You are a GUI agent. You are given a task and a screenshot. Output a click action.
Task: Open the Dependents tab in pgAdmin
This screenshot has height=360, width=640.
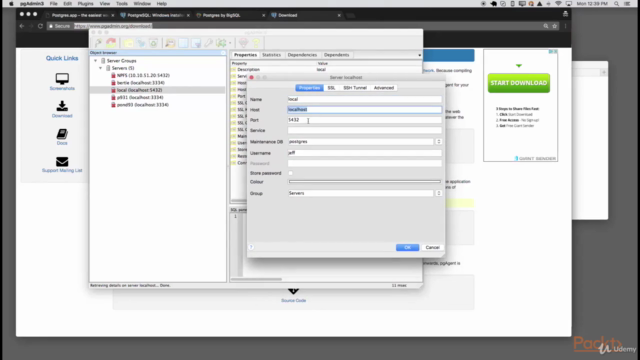coord(336,55)
